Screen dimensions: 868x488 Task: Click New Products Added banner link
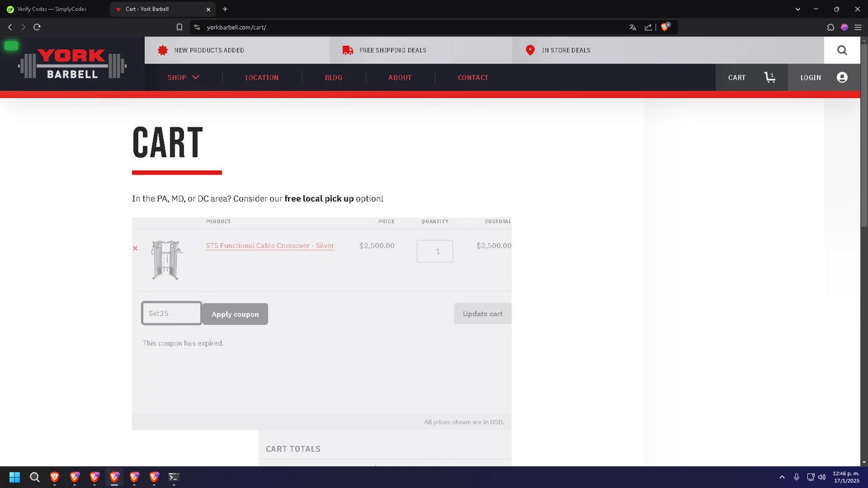click(x=209, y=50)
